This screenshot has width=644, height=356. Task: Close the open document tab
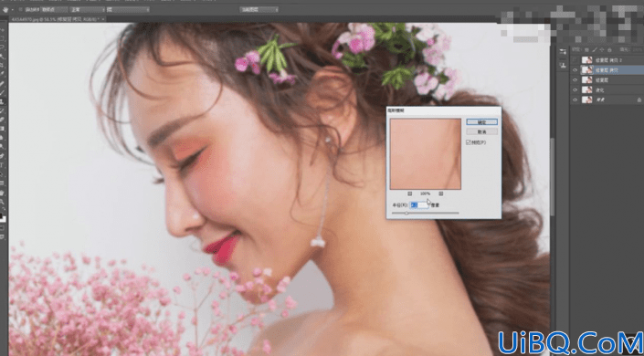(x=103, y=19)
